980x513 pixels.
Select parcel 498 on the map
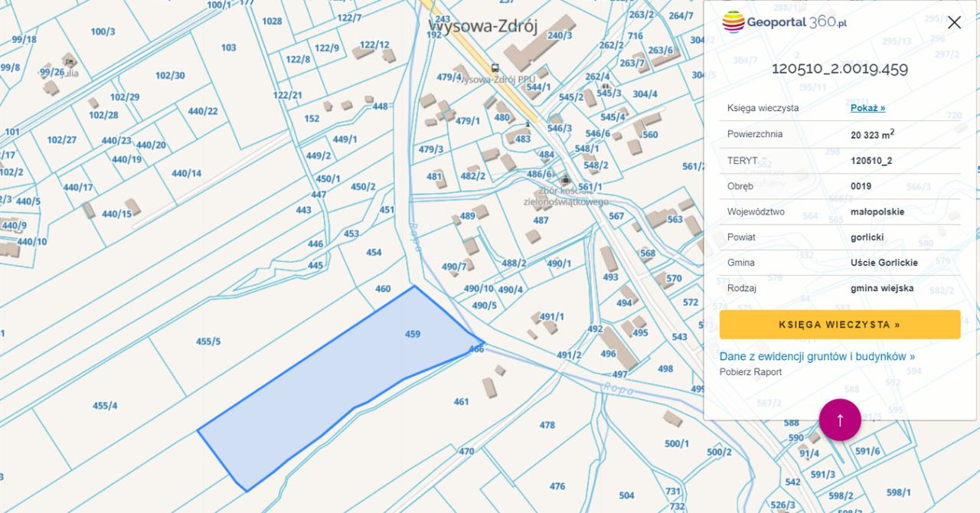[665, 368]
